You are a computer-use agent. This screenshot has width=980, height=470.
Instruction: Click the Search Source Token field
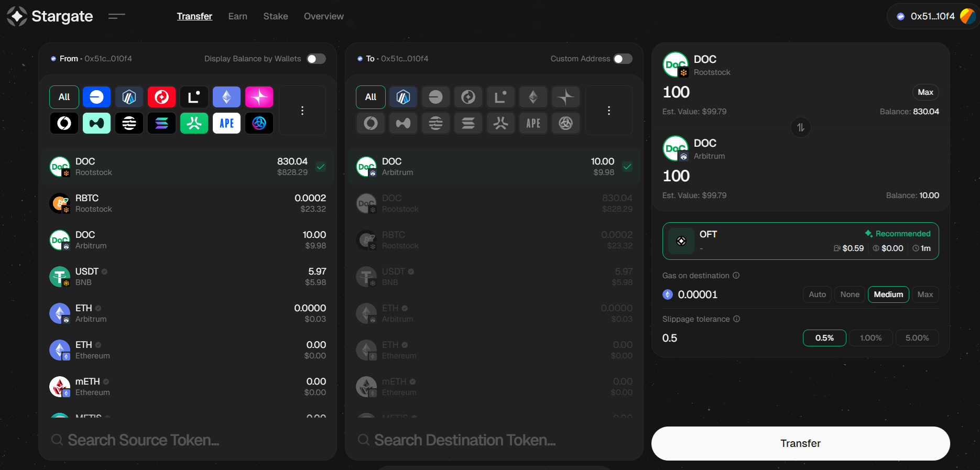[x=188, y=440]
